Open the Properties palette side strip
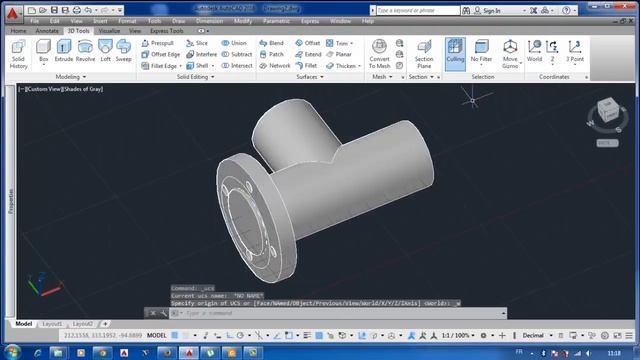Viewport: 640px width, 360px height. [11, 201]
